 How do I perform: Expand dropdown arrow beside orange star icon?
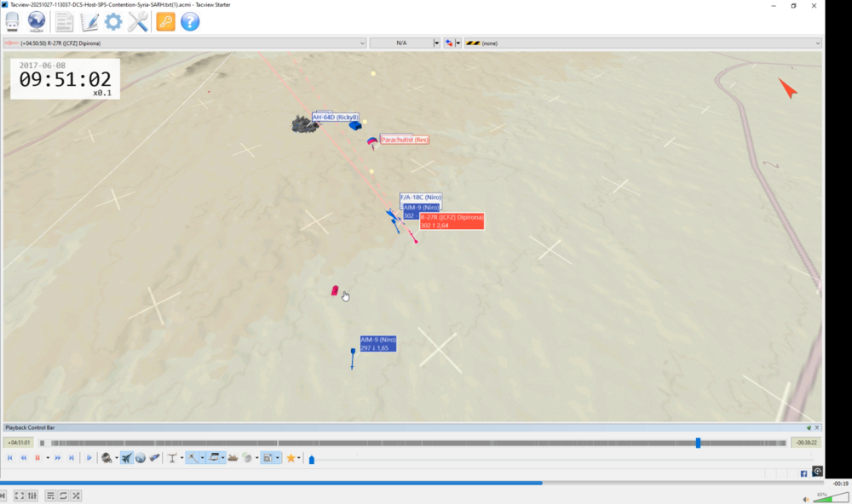[299, 458]
